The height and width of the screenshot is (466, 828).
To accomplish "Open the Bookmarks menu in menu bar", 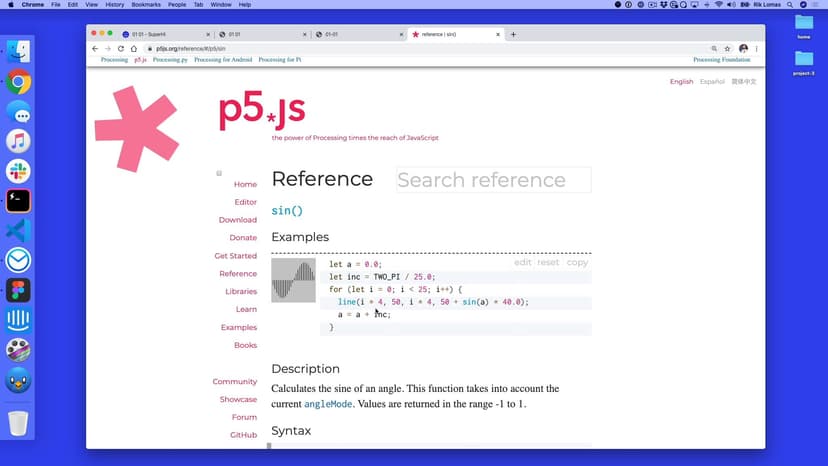I will 146,5.
